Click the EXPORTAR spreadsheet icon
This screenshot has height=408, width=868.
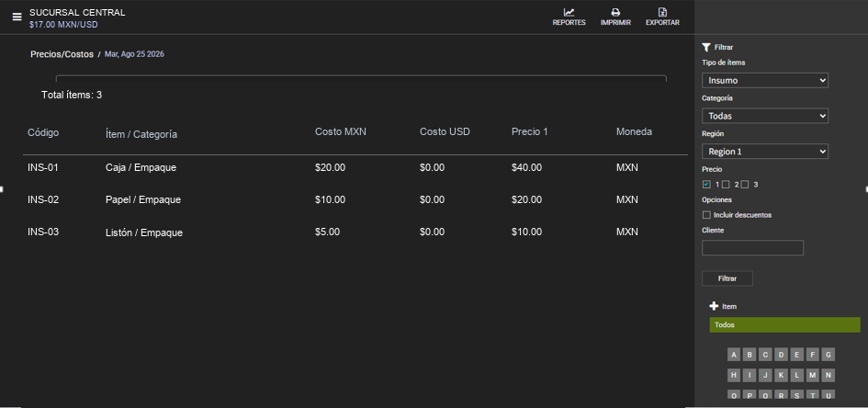662,12
